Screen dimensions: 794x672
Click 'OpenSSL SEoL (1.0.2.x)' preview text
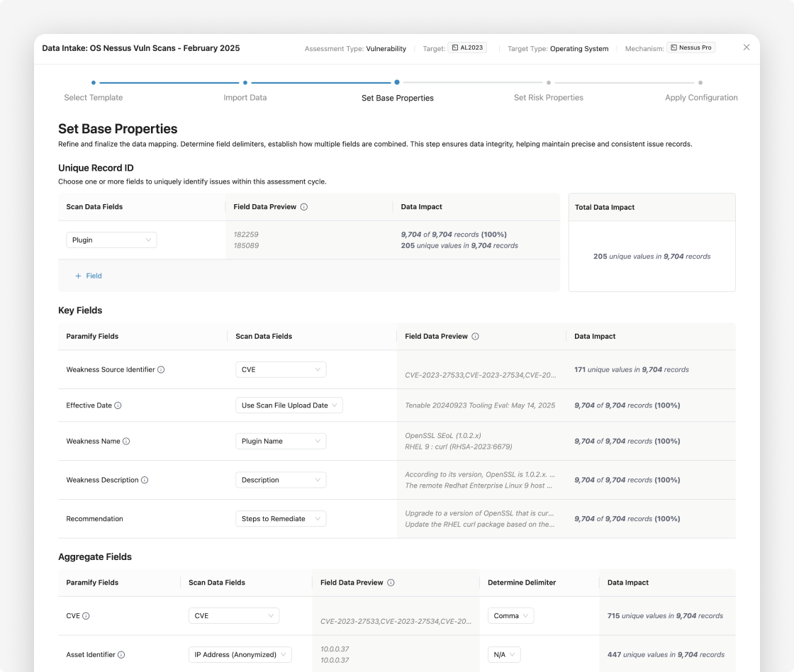[443, 435]
